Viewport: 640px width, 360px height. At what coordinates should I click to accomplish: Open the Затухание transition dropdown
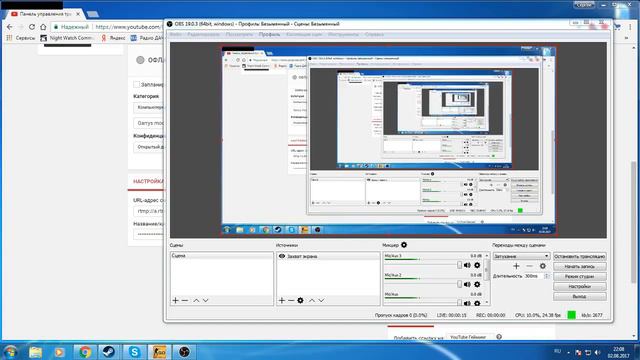click(521, 256)
